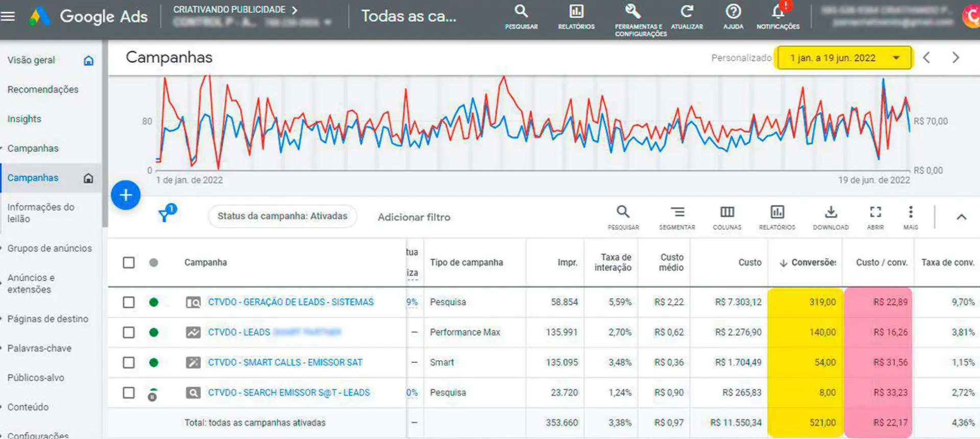Viewport: 980px width, 439px height.
Task: Open the date range dropdown
Action: point(843,58)
